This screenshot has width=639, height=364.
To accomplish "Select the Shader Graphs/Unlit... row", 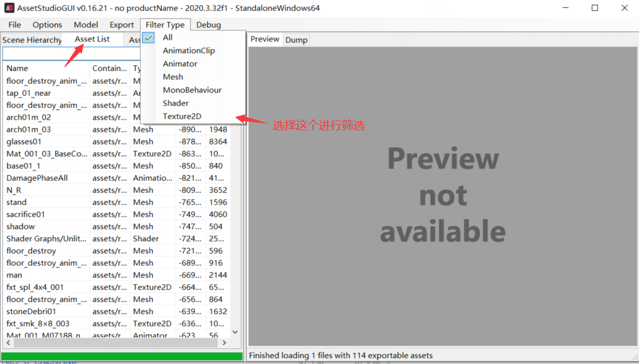I will [116, 239].
